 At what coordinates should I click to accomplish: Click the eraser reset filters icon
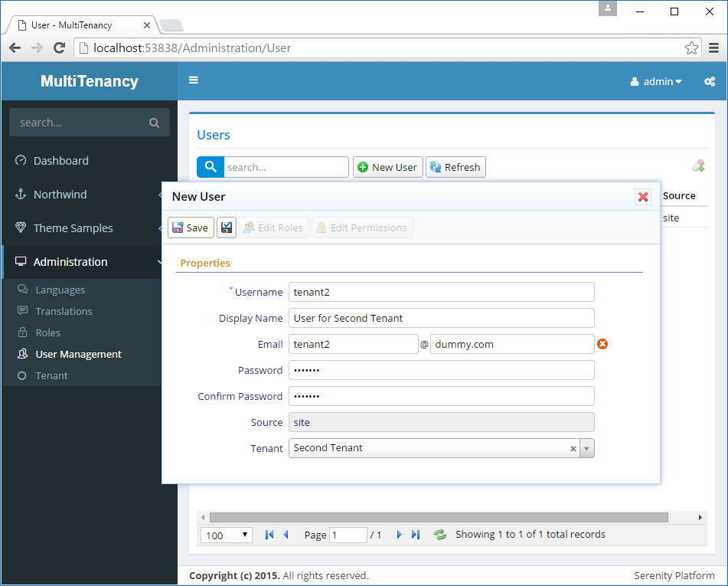pos(697,166)
